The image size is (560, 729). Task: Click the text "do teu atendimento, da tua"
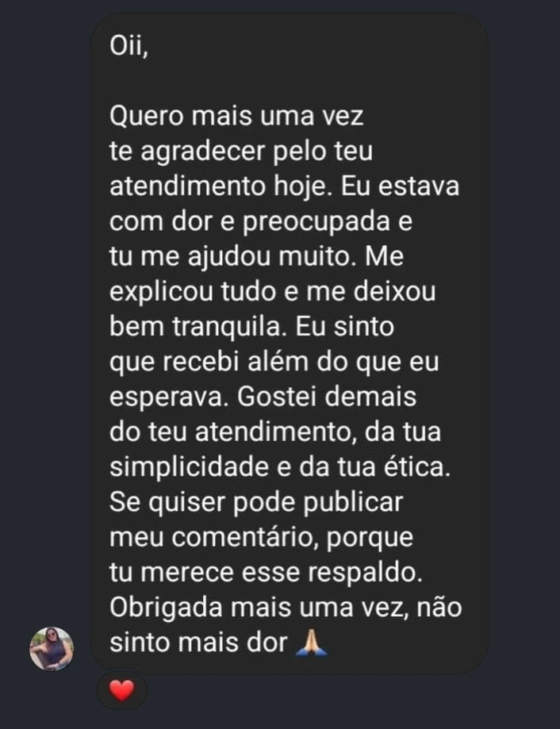274,432
